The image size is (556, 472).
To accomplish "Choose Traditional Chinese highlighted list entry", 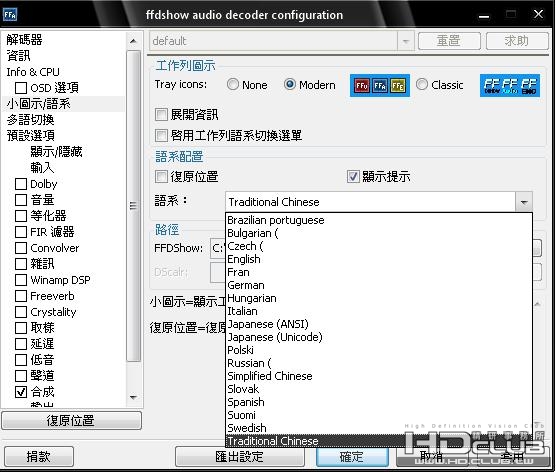I will [x=379, y=441].
